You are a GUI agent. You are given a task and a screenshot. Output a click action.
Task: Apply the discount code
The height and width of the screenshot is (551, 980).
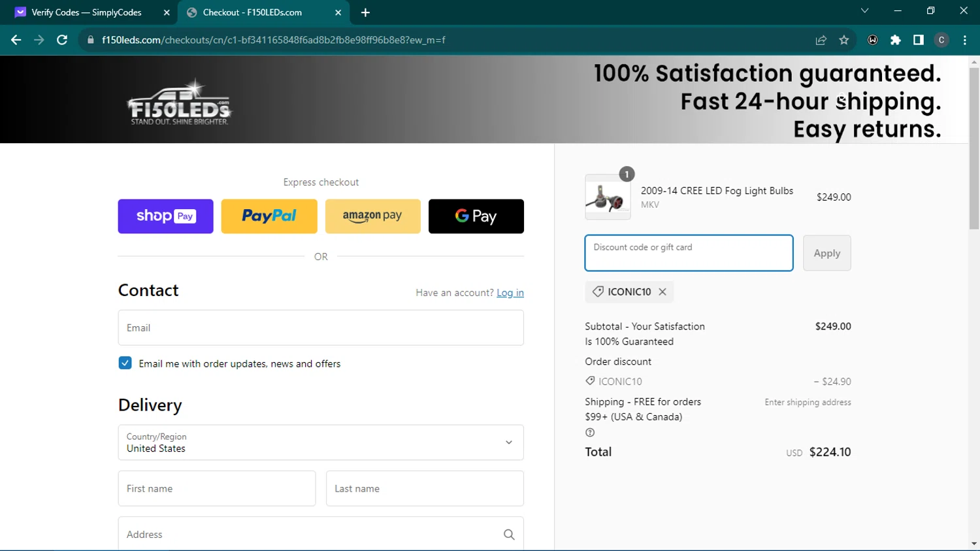[x=827, y=253]
